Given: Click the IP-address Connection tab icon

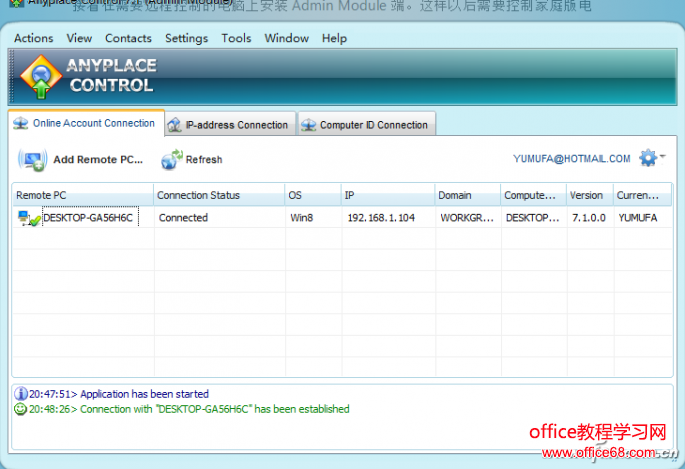Looking at the screenshot, I should (x=174, y=125).
